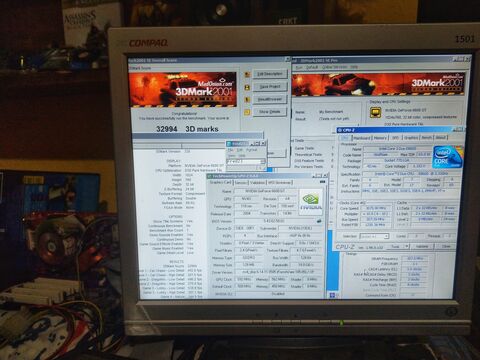Open the ResultBrowser button

pyautogui.click(x=270, y=99)
